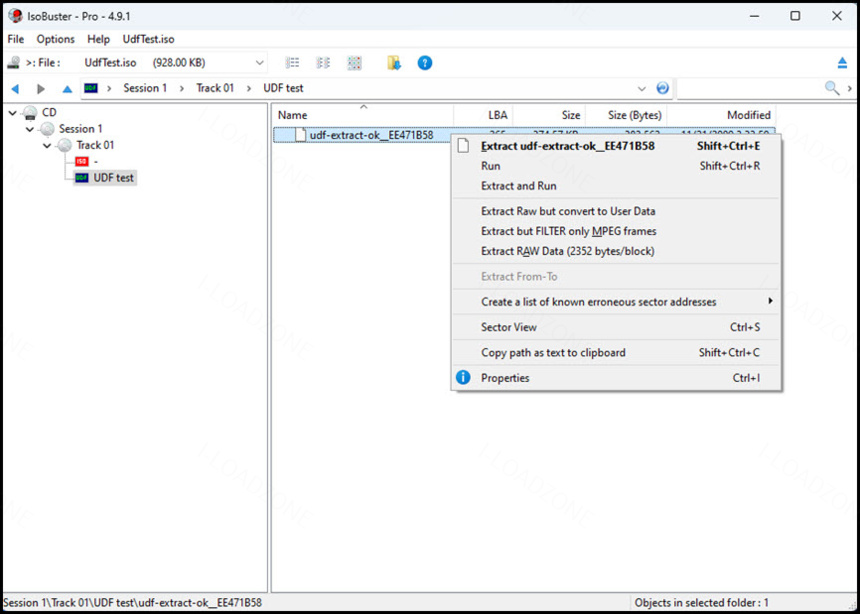
Task: Click into the search field
Action: (750, 88)
